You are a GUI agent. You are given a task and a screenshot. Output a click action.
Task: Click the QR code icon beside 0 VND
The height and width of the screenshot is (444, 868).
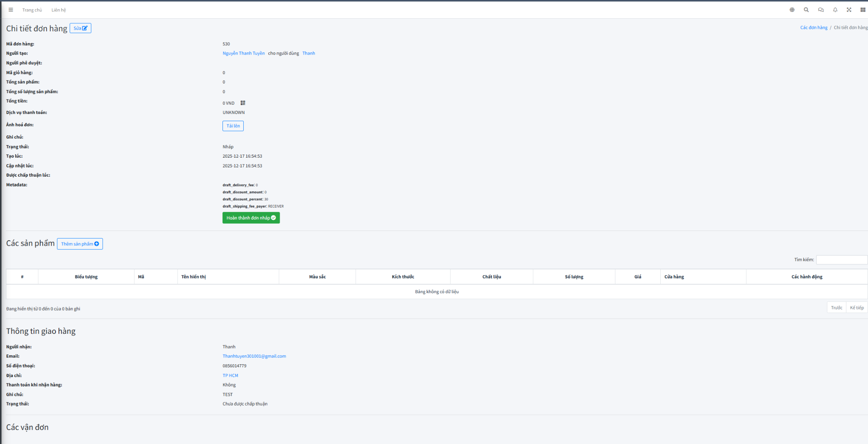tap(243, 103)
